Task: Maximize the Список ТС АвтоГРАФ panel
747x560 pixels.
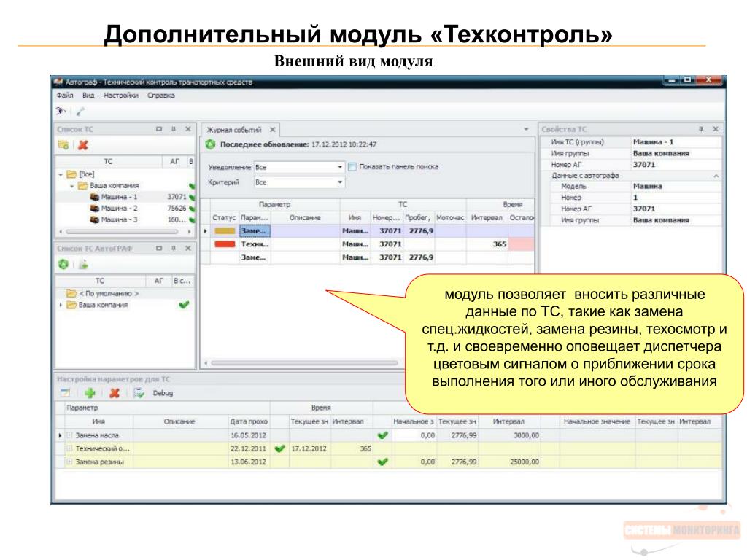Action: 159,248
